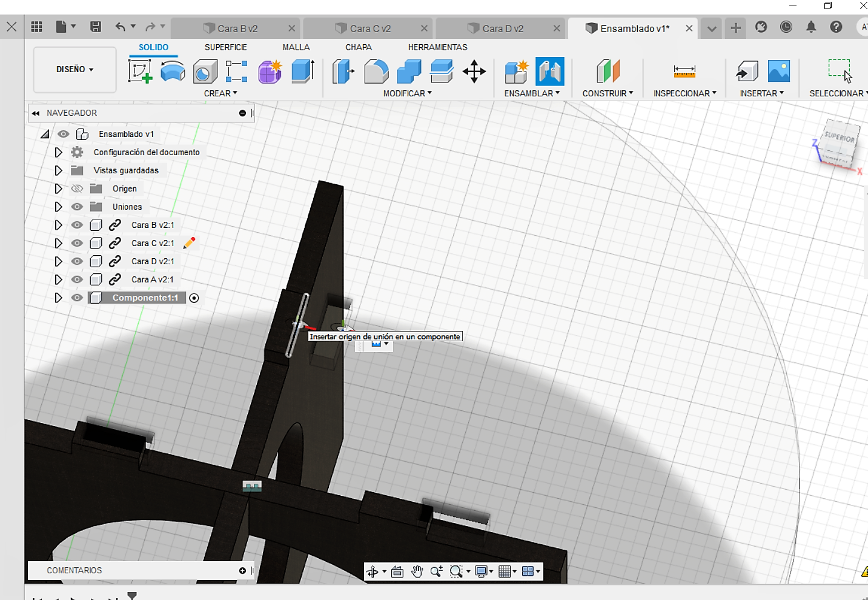Click the Look At icon
Screen dimensions: 868x600
[397, 571]
